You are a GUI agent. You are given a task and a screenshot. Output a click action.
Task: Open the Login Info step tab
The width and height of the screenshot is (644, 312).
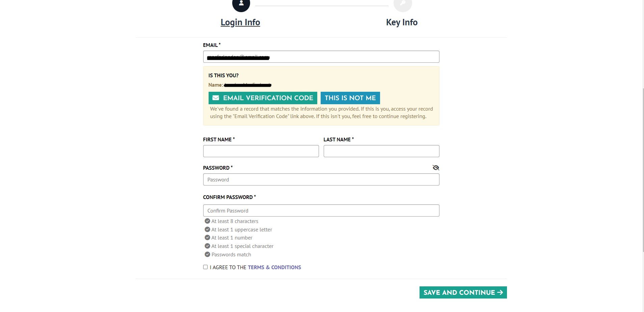[x=240, y=22]
